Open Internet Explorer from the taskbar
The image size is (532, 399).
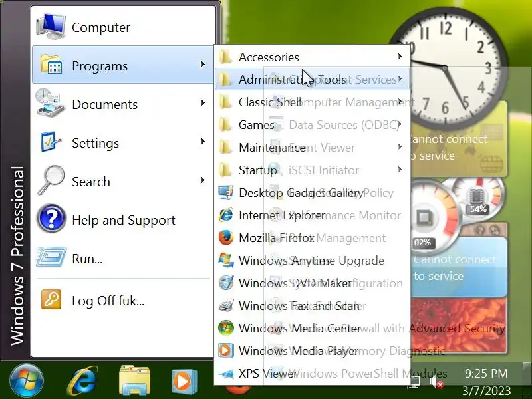82,381
